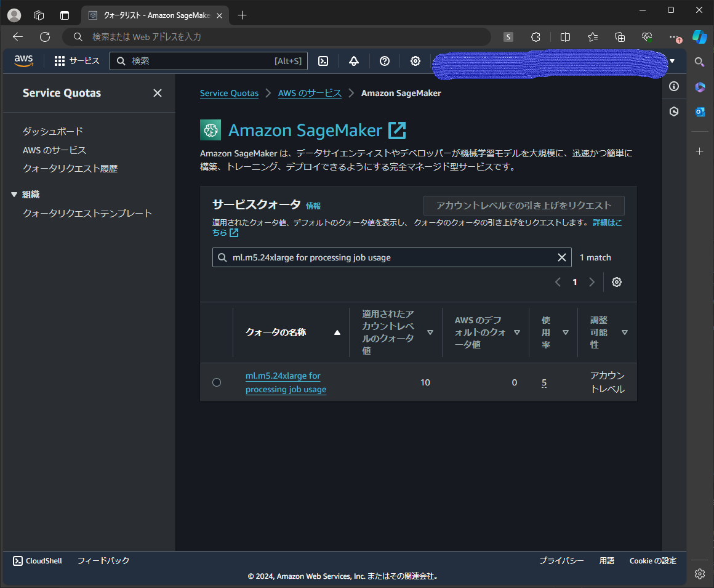Launch CloudShell from top toolbar icon
The image size is (714, 588).
[x=323, y=61]
